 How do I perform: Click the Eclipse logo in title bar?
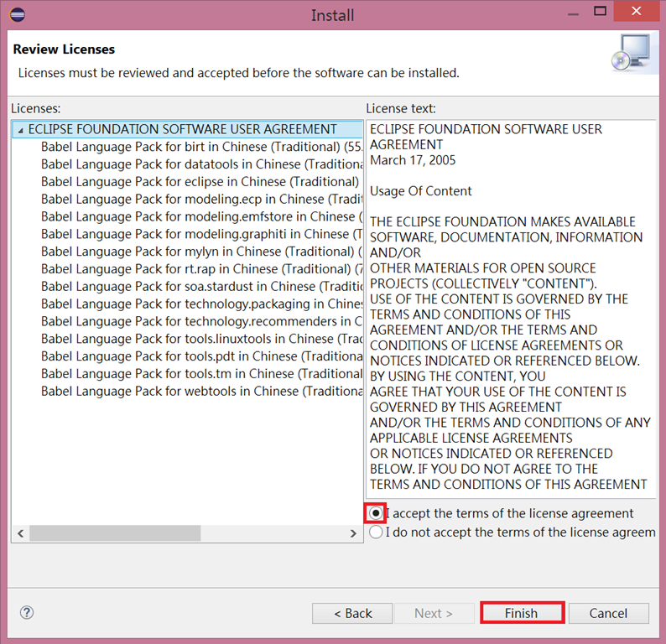(17, 15)
